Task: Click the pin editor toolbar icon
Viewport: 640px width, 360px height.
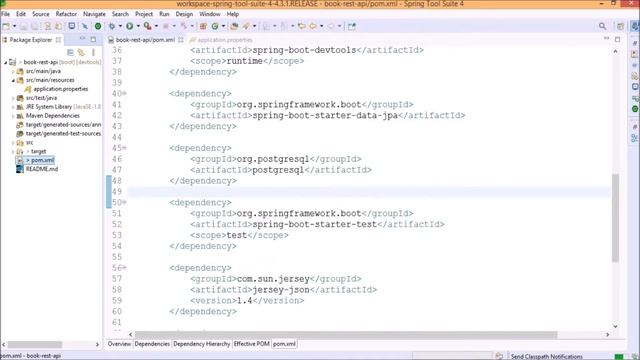Action: coord(352,26)
